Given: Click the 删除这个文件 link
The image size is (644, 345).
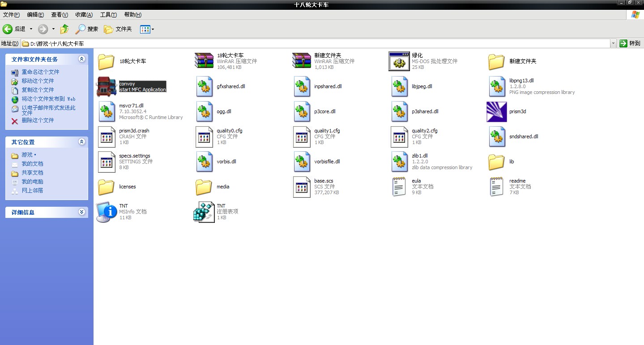Looking at the screenshot, I should click(38, 120).
